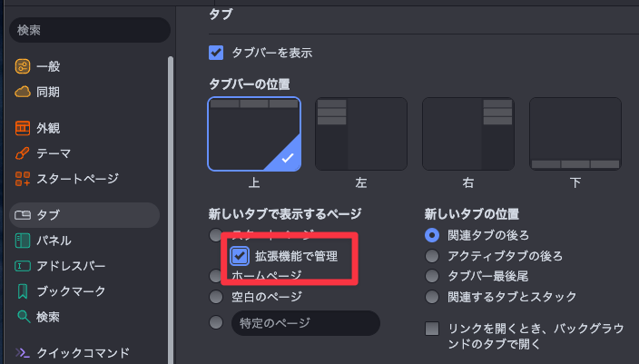The image size is (639, 364).
Task: Choose the 右 tab bar position thumbnail
Action: 468,134
